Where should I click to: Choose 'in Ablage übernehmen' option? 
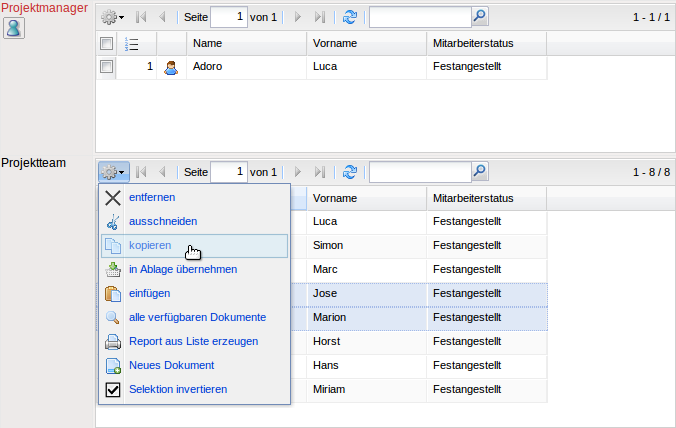coord(182,270)
